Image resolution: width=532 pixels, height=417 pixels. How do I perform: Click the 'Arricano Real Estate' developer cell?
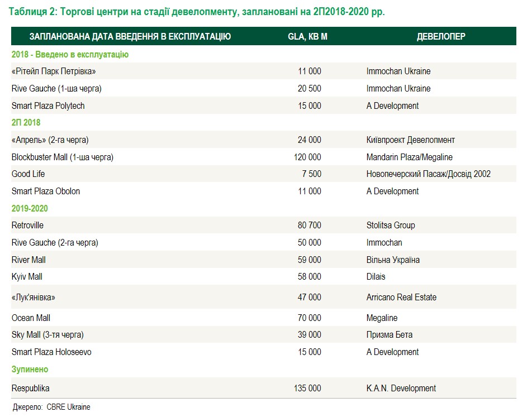pyautogui.click(x=401, y=298)
